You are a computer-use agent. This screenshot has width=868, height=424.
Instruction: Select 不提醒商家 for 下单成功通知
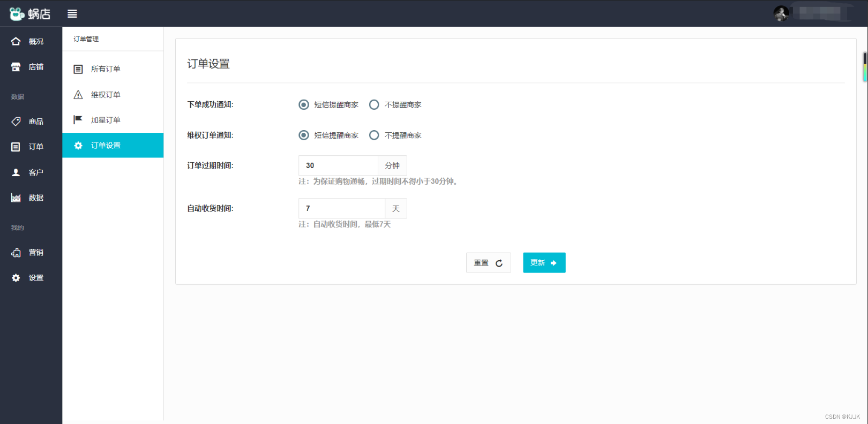pos(374,104)
